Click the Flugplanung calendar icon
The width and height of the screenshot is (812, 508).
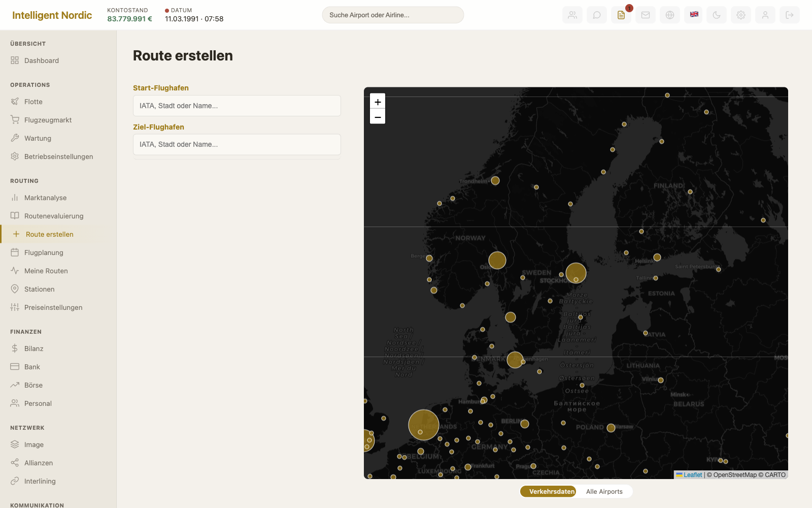[x=15, y=252]
